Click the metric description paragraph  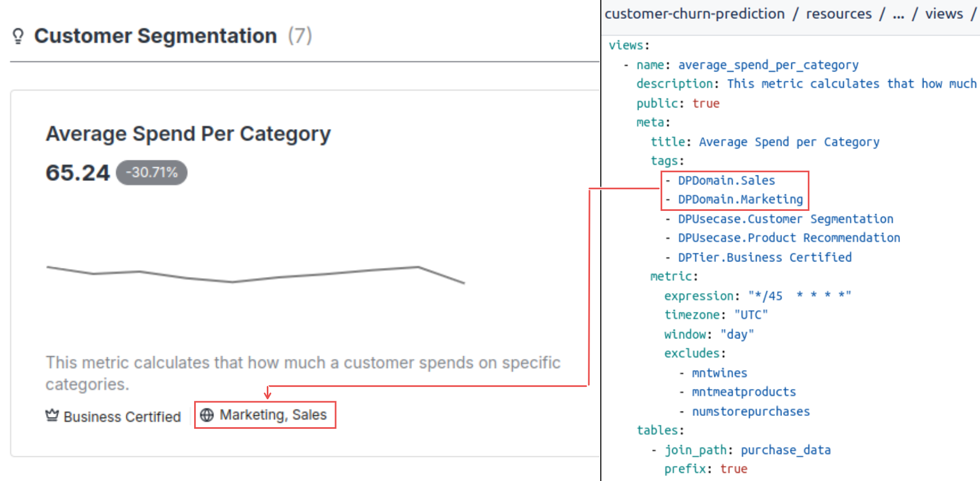[x=303, y=373]
